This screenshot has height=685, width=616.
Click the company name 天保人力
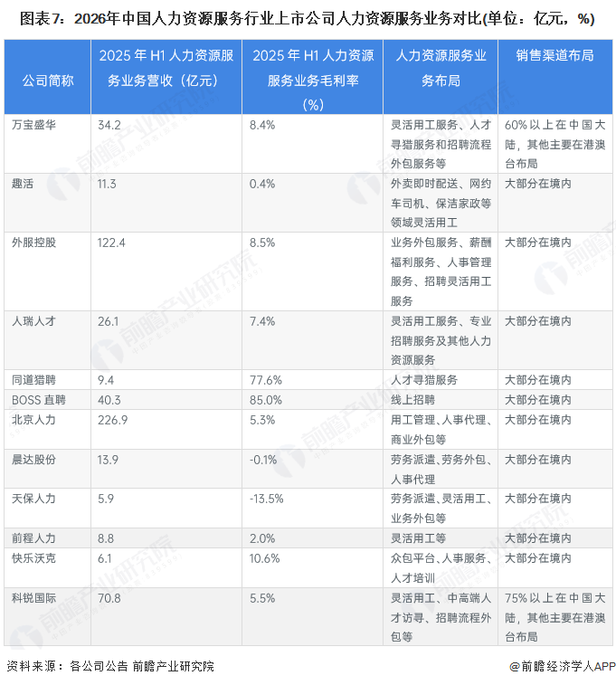coord(33,499)
